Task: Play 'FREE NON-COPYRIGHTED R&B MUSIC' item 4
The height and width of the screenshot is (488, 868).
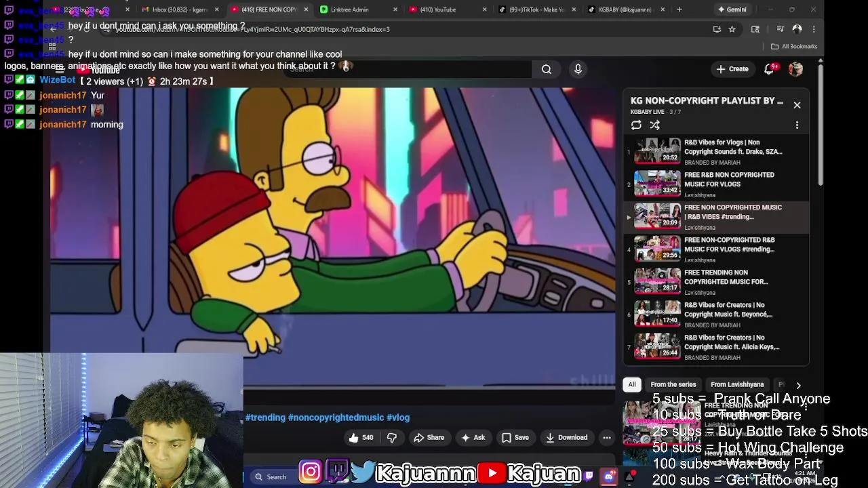Action: pyautogui.click(x=716, y=249)
